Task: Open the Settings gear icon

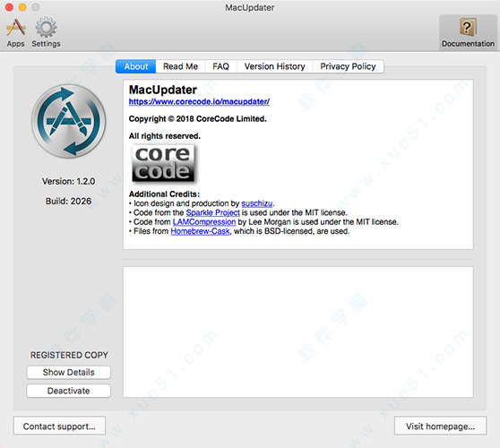Action: [47, 27]
